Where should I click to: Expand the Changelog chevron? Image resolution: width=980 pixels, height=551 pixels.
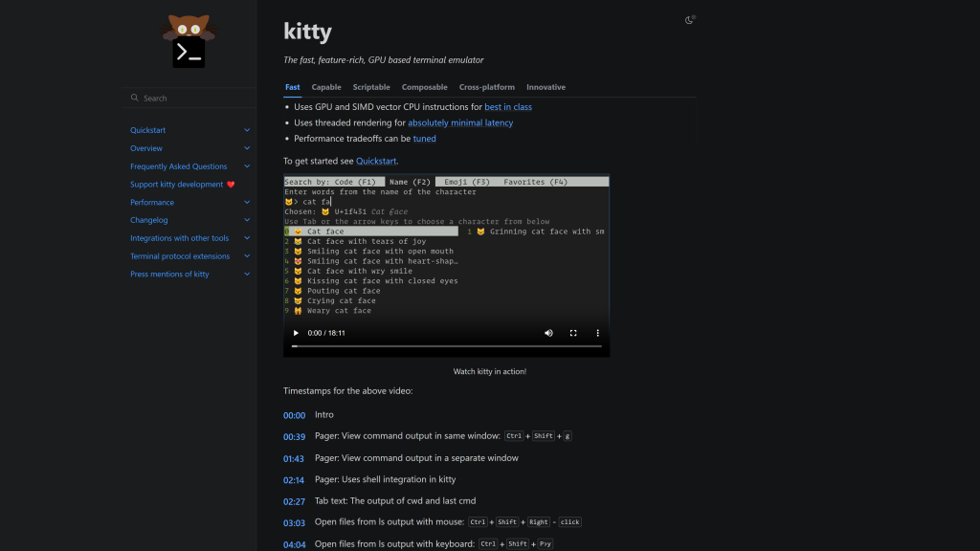coord(247,220)
